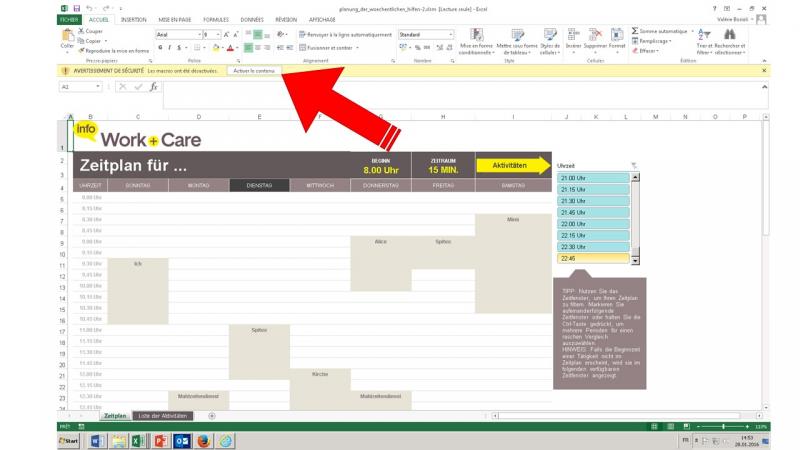Open the FORMULES ribbon tab

(215, 19)
